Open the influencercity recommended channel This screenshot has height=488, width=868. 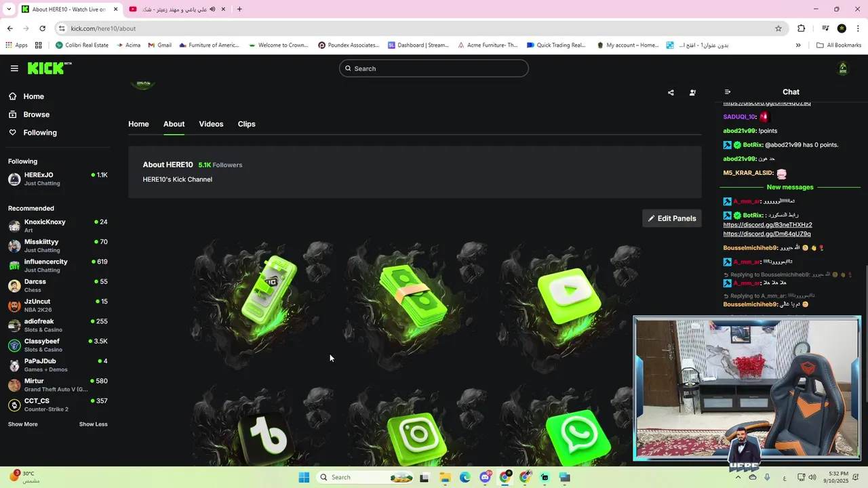(58, 265)
